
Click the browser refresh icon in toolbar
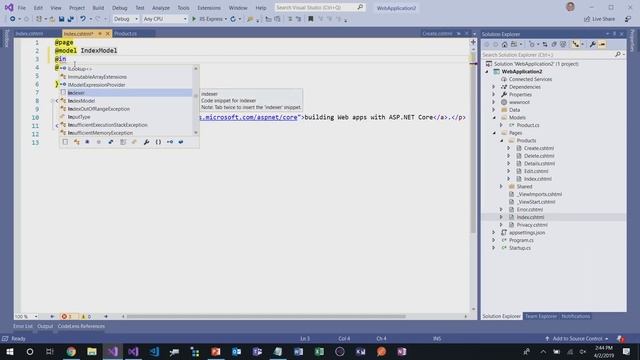click(x=233, y=19)
